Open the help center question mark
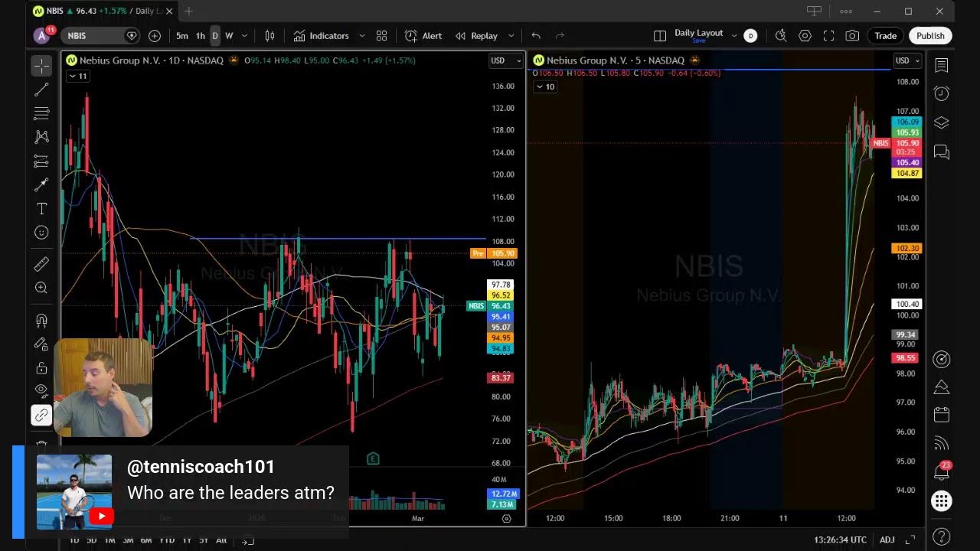The width and height of the screenshot is (980, 551). (x=942, y=536)
